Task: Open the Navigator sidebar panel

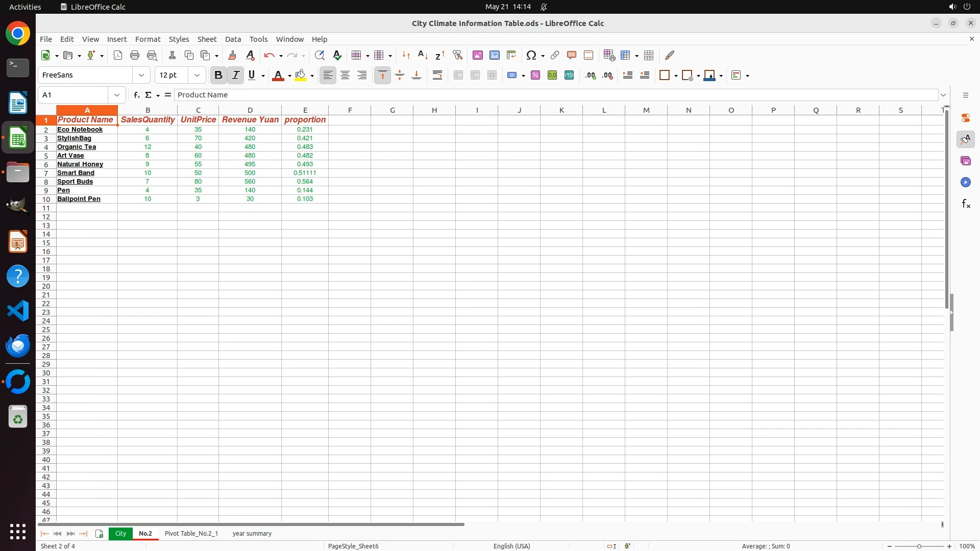Action: [966, 183]
